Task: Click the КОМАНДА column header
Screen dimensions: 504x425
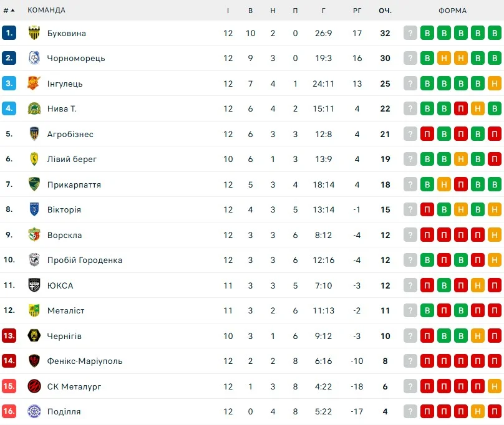Action: 46,10
